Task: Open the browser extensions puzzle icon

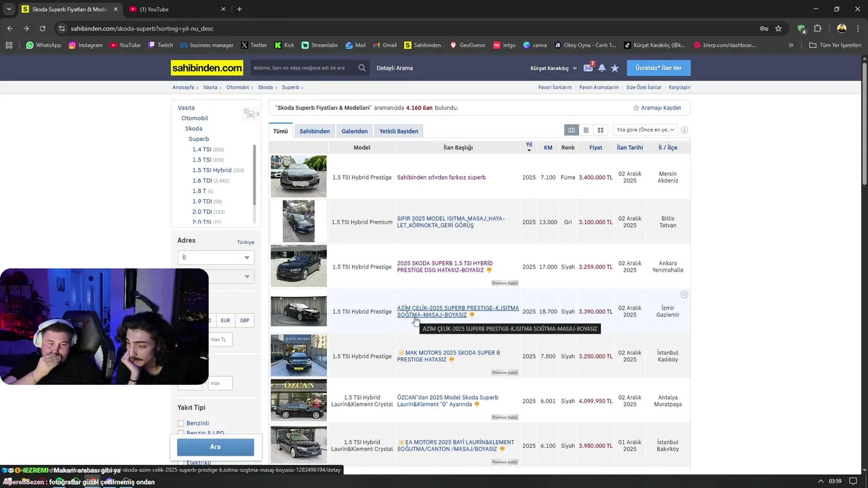Action: coord(817,28)
